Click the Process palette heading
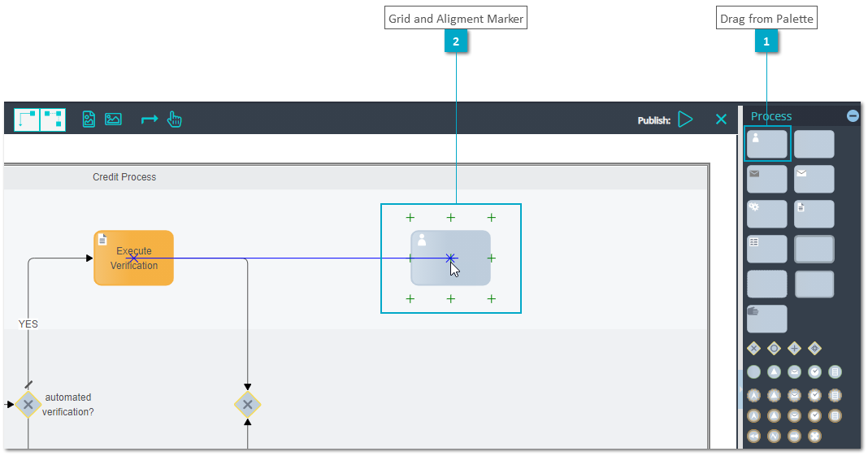Screen dimensions: 868x456 point(771,116)
